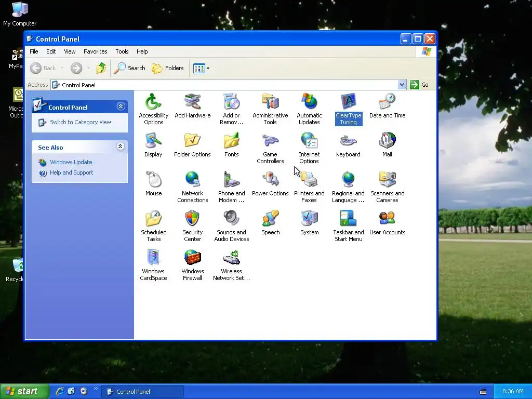This screenshot has width=532, height=399.
Task: Open Windows Firewall settings
Action: click(192, 264)
